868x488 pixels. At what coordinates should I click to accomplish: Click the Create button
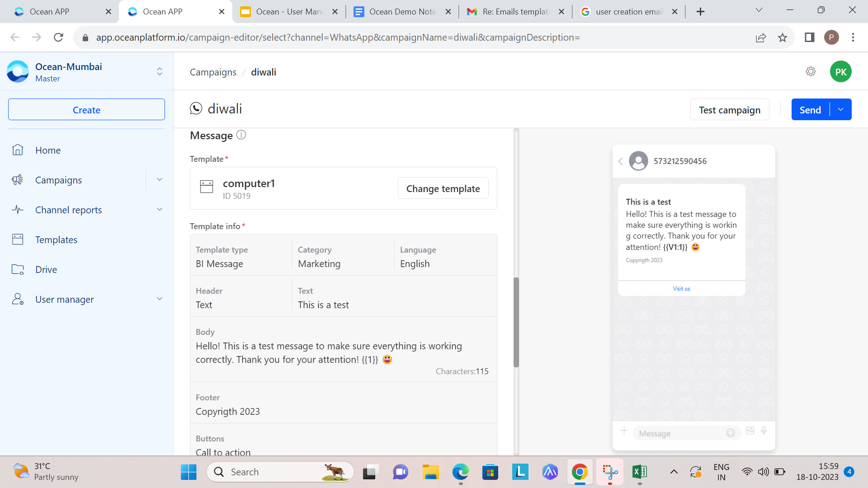click(x=86, y=110)
